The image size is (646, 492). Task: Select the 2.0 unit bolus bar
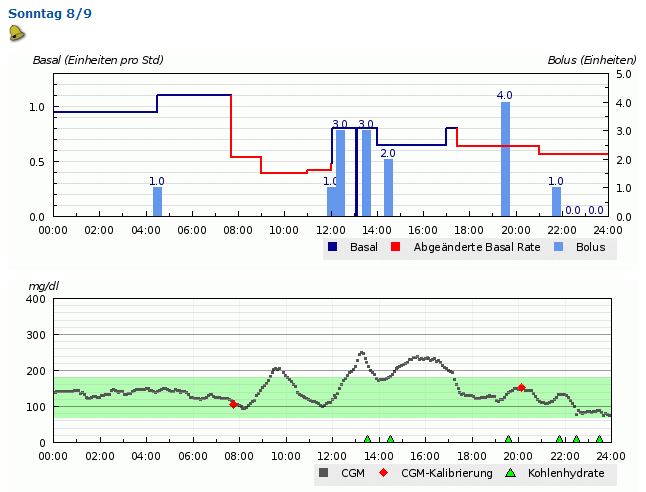click(388, 187)
